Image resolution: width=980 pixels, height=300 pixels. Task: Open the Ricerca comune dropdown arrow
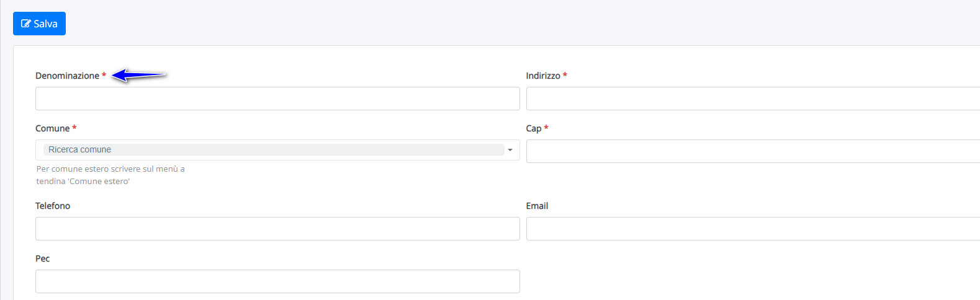click(x=510, y=150)
